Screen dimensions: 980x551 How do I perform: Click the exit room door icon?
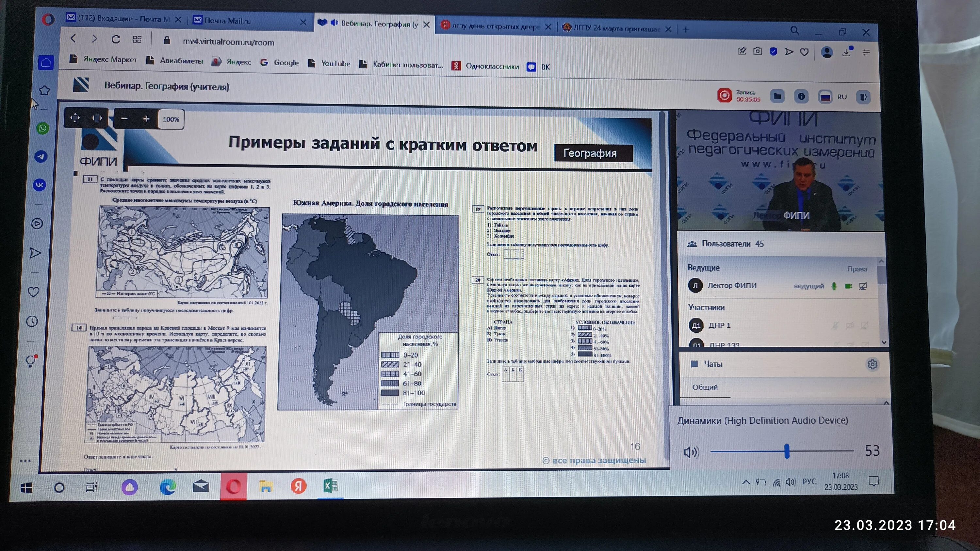pyautogui.click(x=864, y=97)
